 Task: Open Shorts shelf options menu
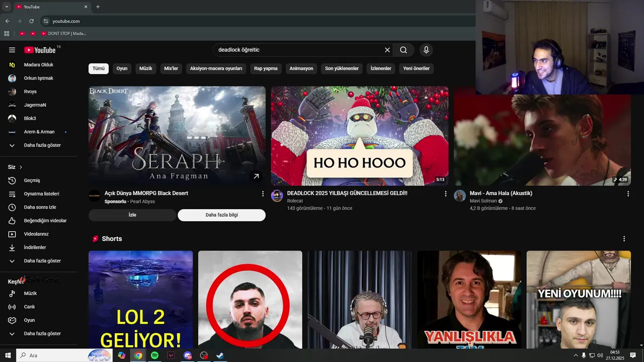624,239
